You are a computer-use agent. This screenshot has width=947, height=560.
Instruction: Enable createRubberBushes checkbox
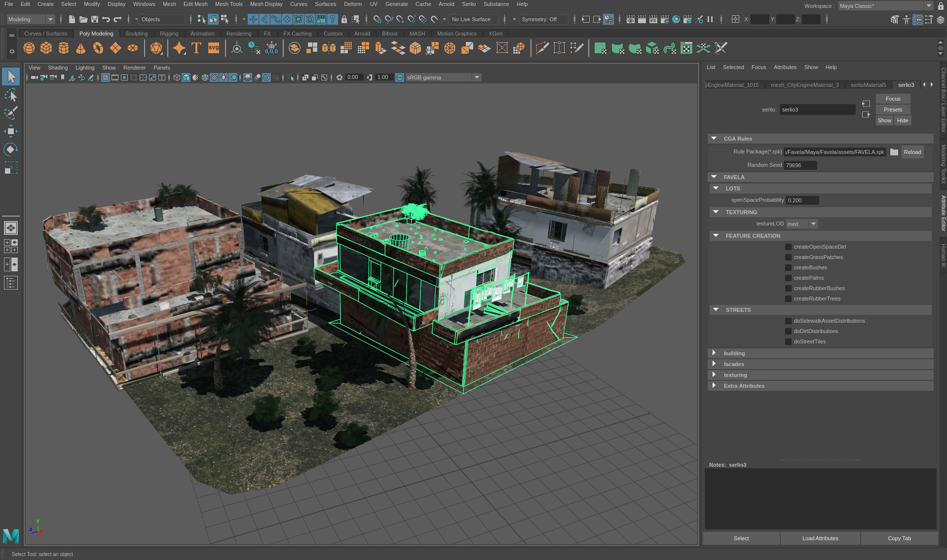pyautogui.click(x=788, y=288)
